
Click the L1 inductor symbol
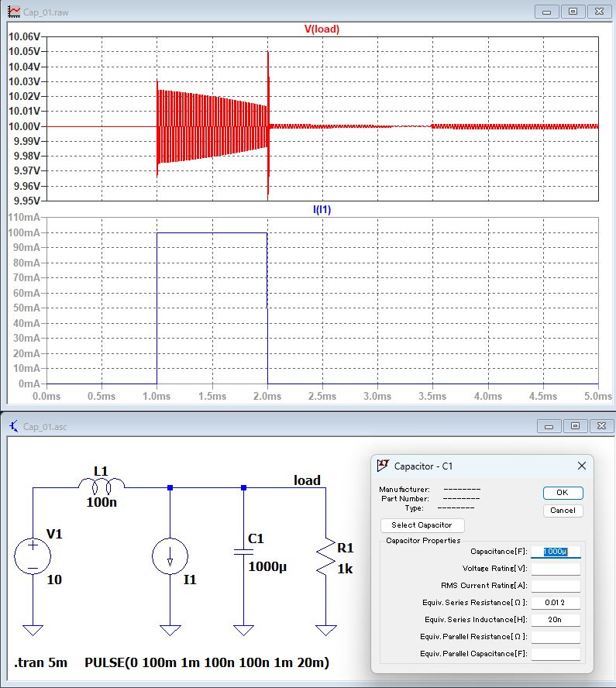point(102,486)
